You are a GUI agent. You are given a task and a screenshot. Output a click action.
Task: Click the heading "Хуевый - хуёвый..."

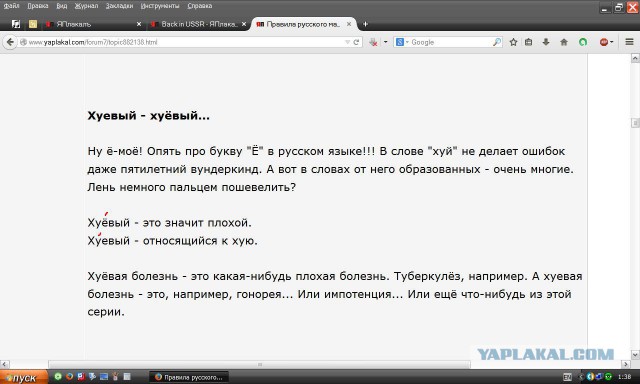[149, 116]
